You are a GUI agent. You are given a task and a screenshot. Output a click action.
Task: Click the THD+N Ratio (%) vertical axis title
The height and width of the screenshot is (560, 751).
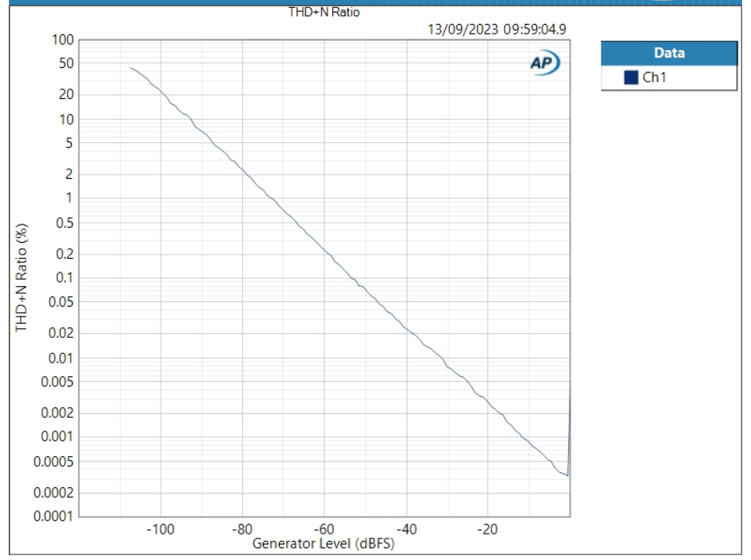pos(21,277)
